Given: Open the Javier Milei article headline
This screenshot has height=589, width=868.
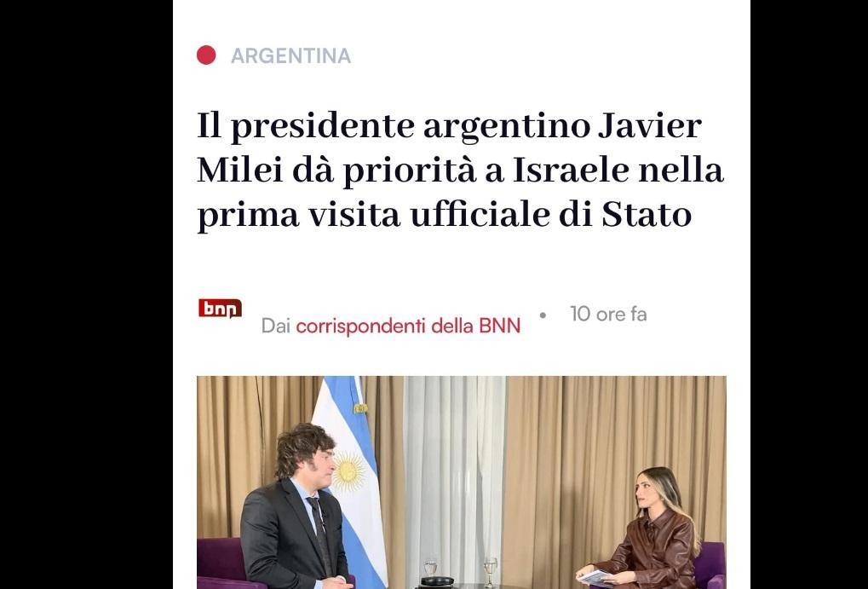Looking at the screenshot, I should pyautogui.click(x=461, y=170).
